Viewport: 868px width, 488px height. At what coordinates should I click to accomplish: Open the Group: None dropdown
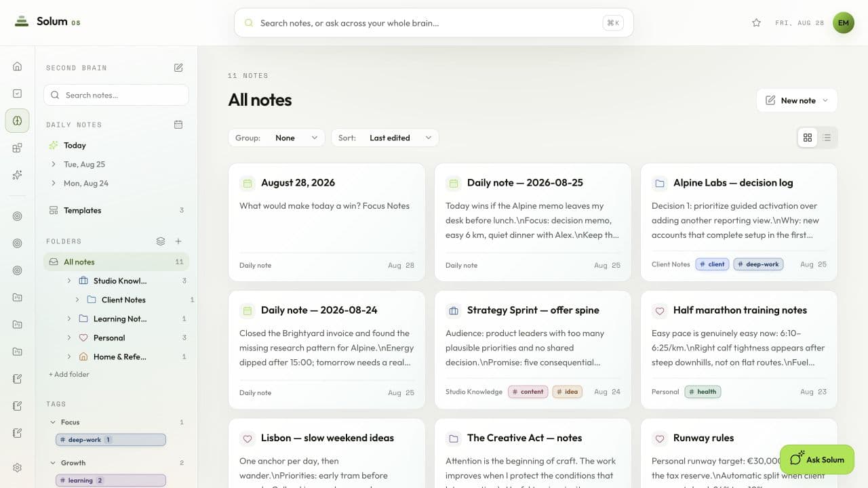click(x=276, y=138)
